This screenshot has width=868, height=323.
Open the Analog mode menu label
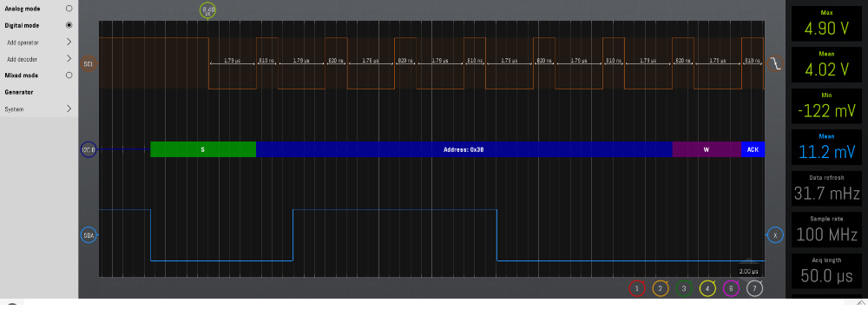23,9
